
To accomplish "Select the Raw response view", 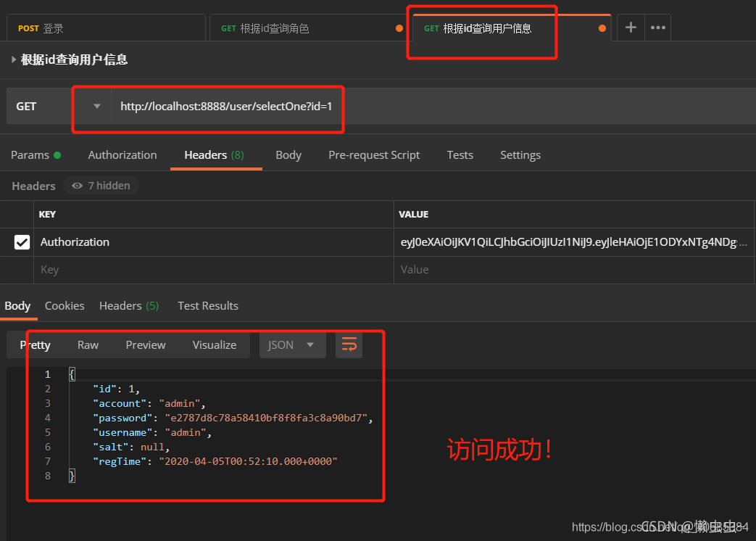I will click(x=88, y=344).
